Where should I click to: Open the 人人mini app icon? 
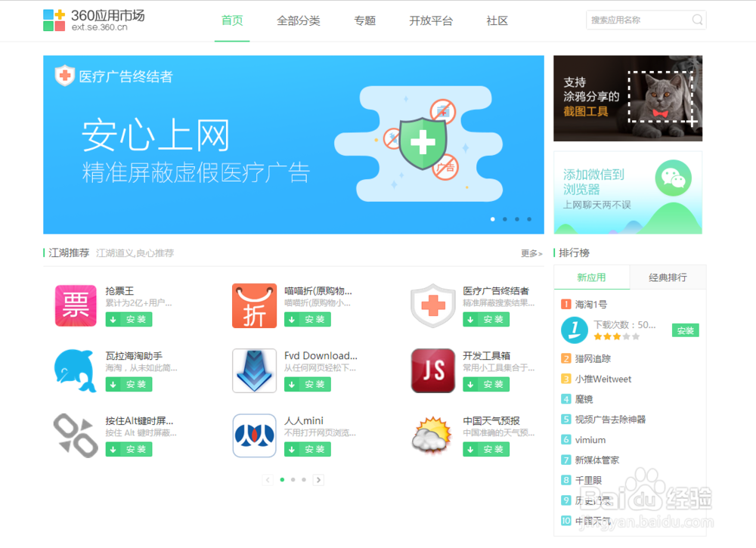(x=254, y=436)
